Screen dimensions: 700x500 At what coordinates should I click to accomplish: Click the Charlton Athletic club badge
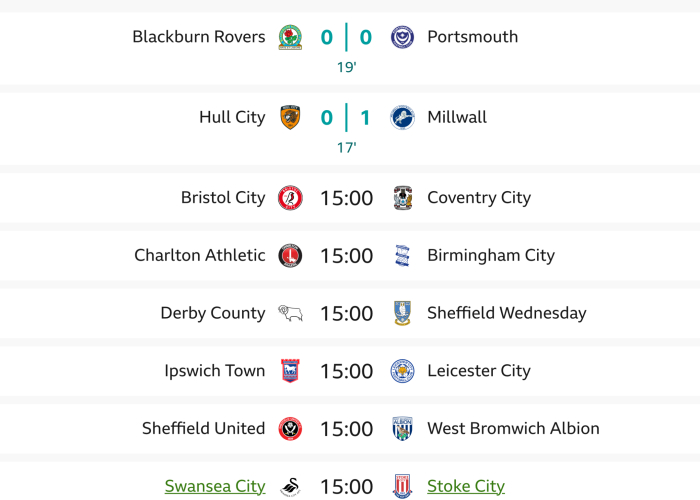pyautogui.click(x=290, y=255)
